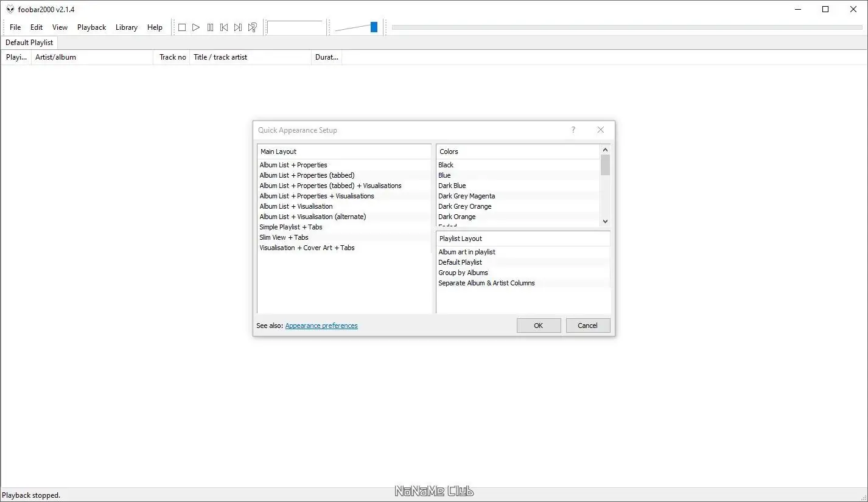The height and width of the screenshot is (502, 868).
Task: Skip to the next track
Action: 238,27
